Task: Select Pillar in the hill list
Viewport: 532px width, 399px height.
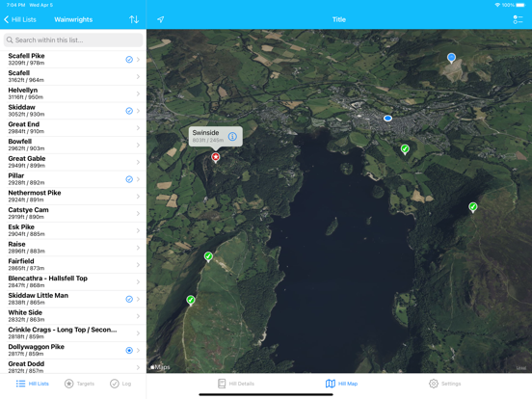Action: click(x=73, y=179)
